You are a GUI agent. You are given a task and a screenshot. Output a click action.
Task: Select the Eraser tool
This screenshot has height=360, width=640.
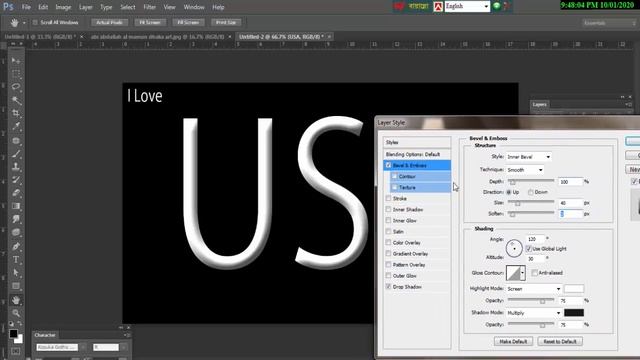[16, 193]
